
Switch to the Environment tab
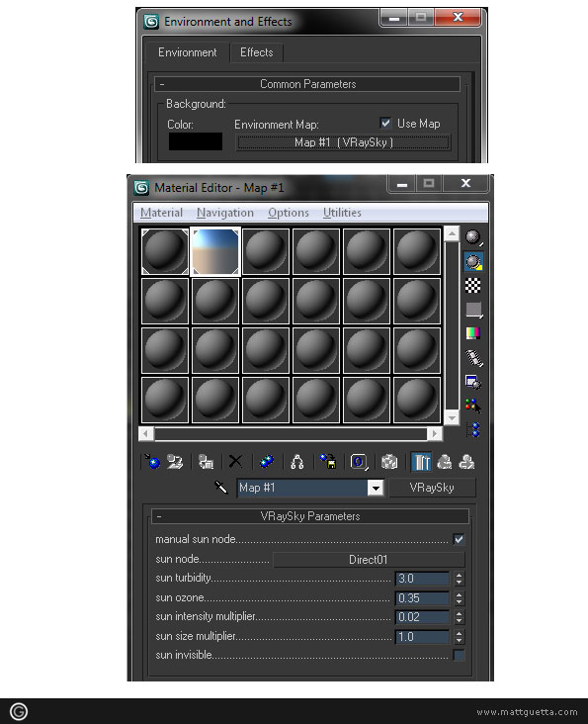[187, 52]
